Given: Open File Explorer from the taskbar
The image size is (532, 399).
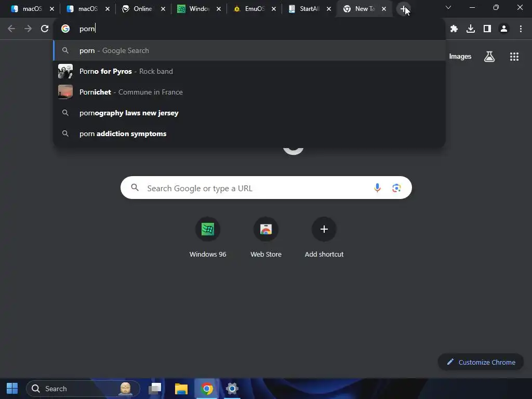Looking at the screenshot, I should (x=181, y=389).
